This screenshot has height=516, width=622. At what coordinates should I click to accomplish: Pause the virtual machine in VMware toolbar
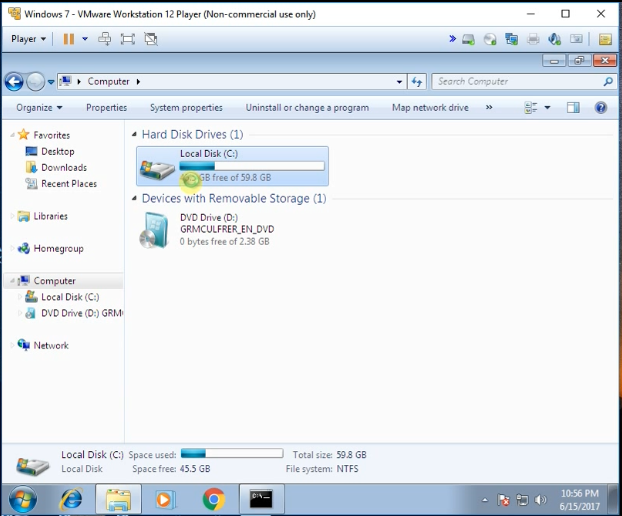tap(69, 39)
